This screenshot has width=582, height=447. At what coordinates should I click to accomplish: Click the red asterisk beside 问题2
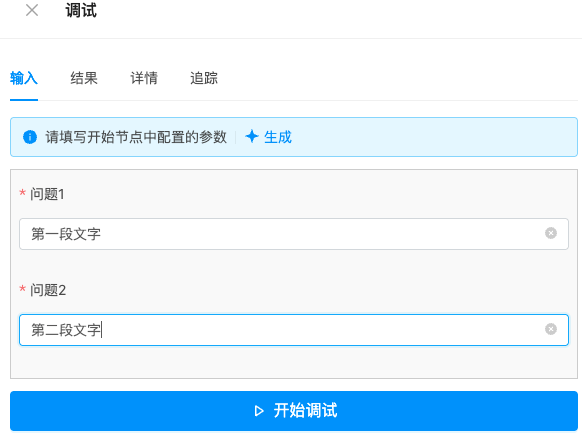pos(22,288)
